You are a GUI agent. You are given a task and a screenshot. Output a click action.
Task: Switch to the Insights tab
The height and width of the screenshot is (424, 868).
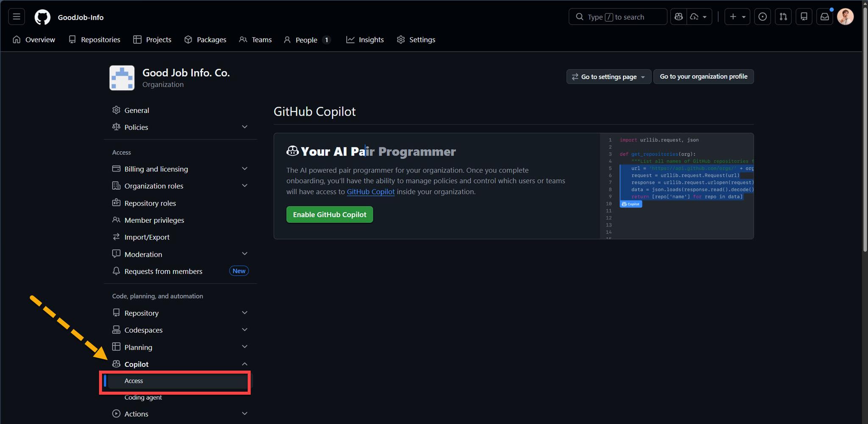pyautogui.click(x=365, y=40)
